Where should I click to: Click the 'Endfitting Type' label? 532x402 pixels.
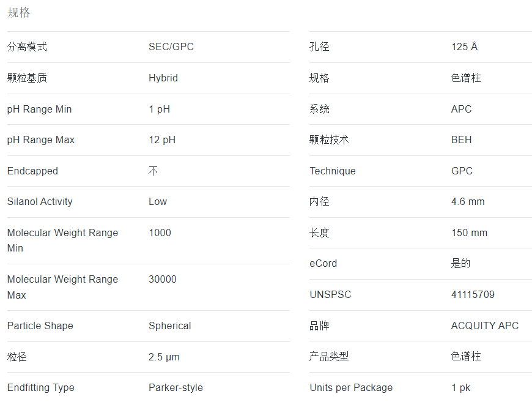pyautogui.click(x=41, y=388)
